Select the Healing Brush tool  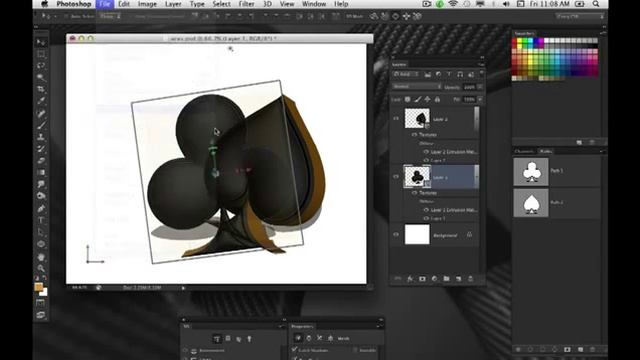click(41, 113)
